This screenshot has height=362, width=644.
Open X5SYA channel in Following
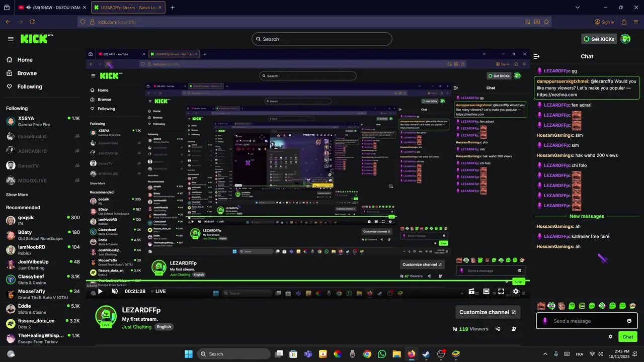pyautogui.click(x=43, y=121)
